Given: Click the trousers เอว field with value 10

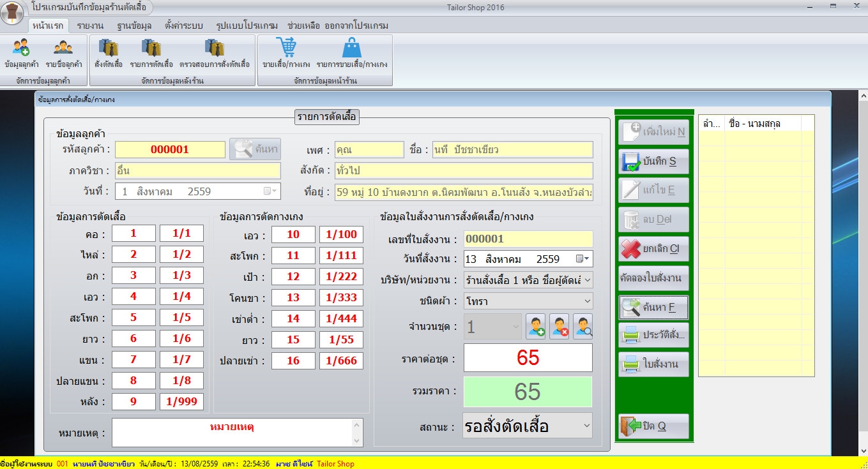Looking at the screenshot, I should click(293, 234).
